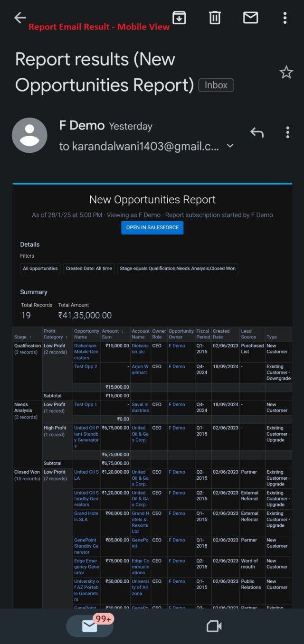Select the Total Records value 19

click(x=26, y=315)
